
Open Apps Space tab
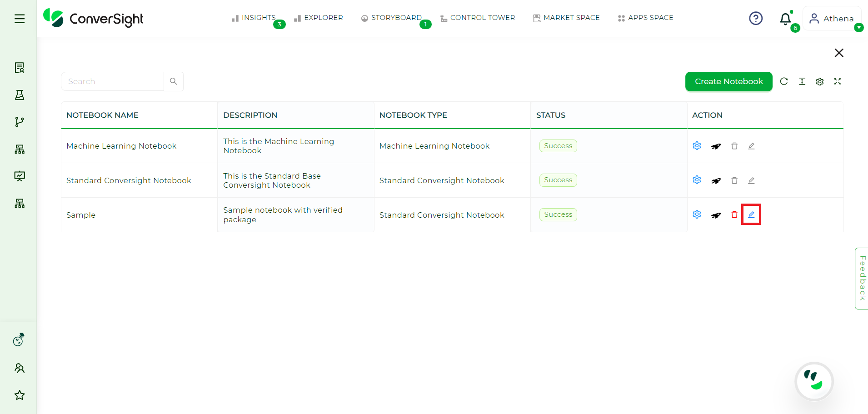tap(645, 18)
